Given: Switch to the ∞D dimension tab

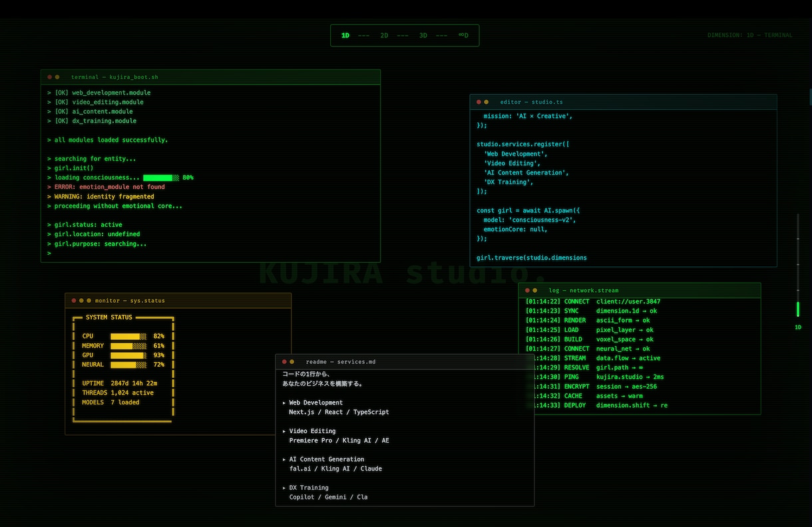Looking at the screenshot, I should [x=463, y=35].
